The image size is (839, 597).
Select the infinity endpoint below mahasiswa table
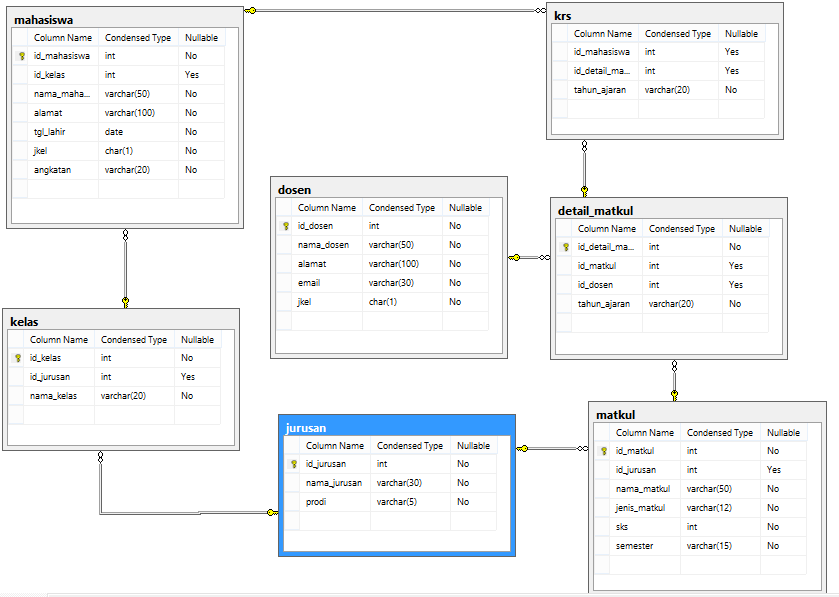click(x=125, y=235)
